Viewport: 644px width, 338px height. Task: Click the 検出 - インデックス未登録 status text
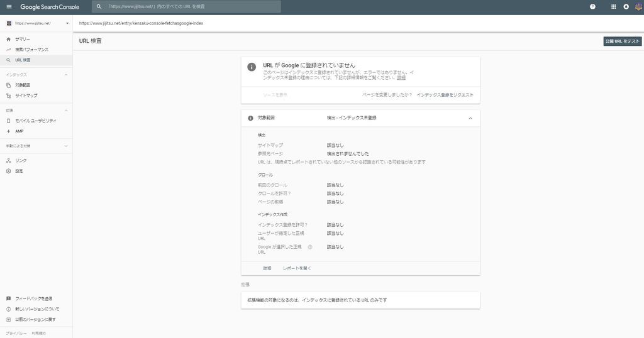(352, 118)
